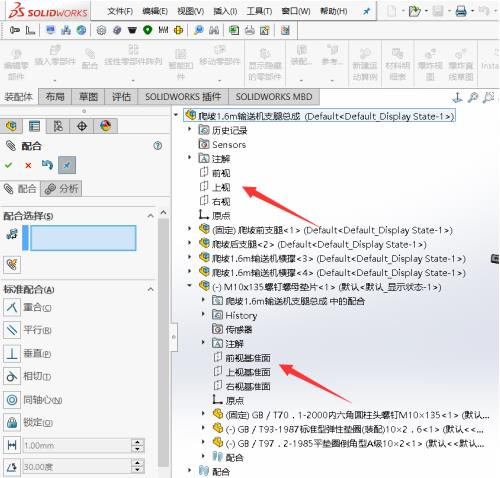The width and height of the screenshot is (500, 478).
Task: Open the 文件(F) menu
Action: coord(120,11)
